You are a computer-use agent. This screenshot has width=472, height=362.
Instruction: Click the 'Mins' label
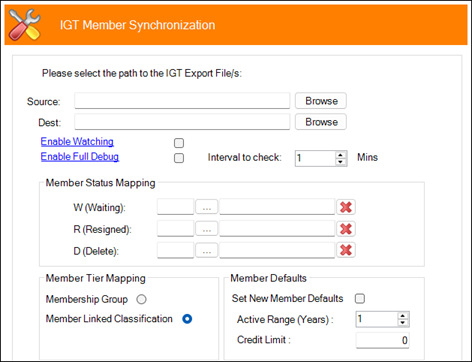(x=367, y=157)
